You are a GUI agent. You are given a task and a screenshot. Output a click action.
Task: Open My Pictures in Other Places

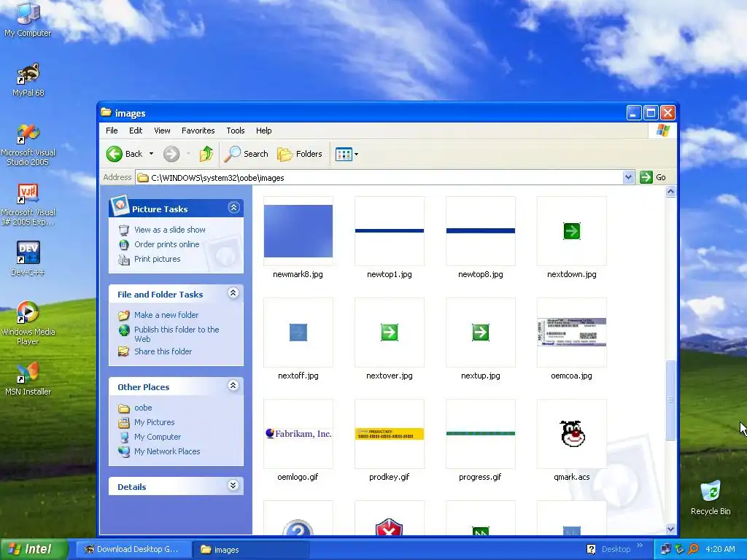[155, 422]
